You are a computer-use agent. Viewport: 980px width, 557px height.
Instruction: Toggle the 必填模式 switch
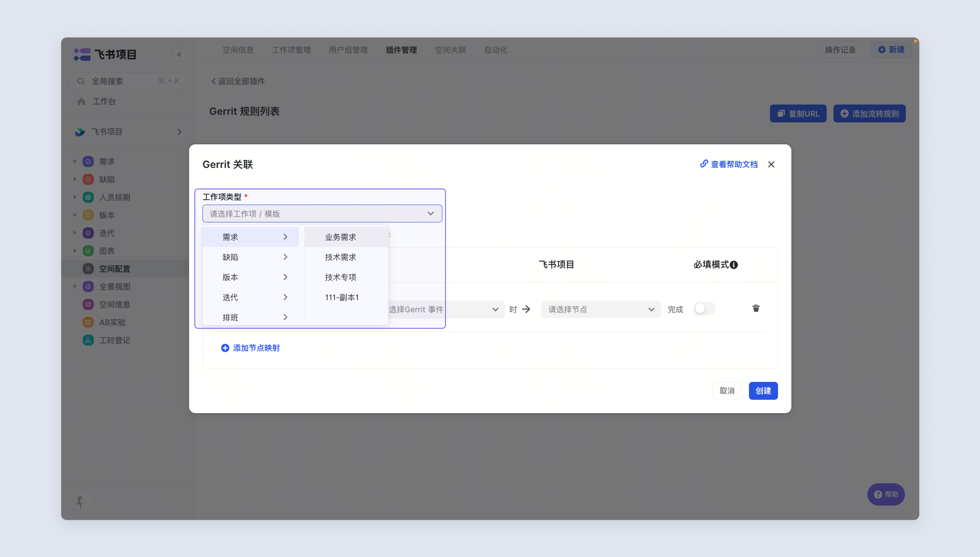pos(705,308)
